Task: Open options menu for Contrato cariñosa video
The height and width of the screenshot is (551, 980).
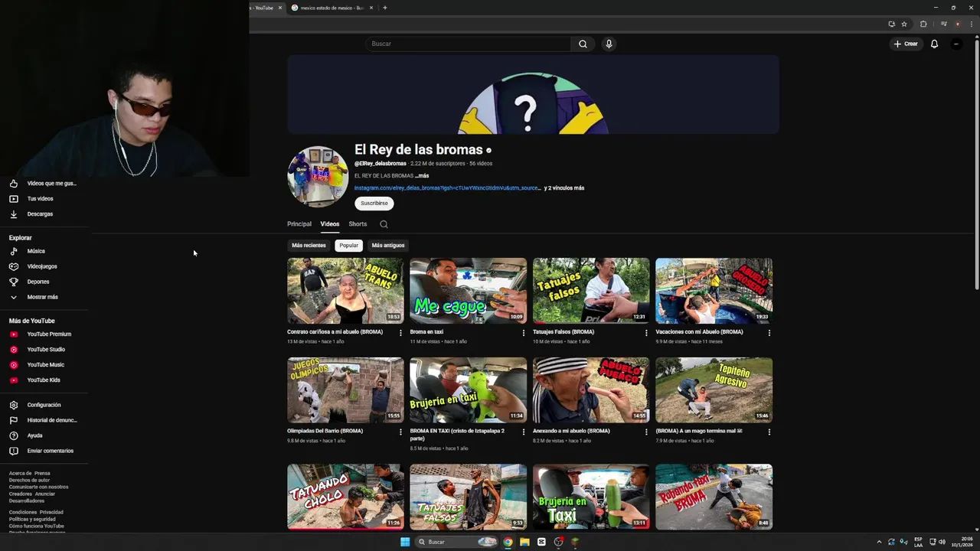Action: (x=400, y=333)
